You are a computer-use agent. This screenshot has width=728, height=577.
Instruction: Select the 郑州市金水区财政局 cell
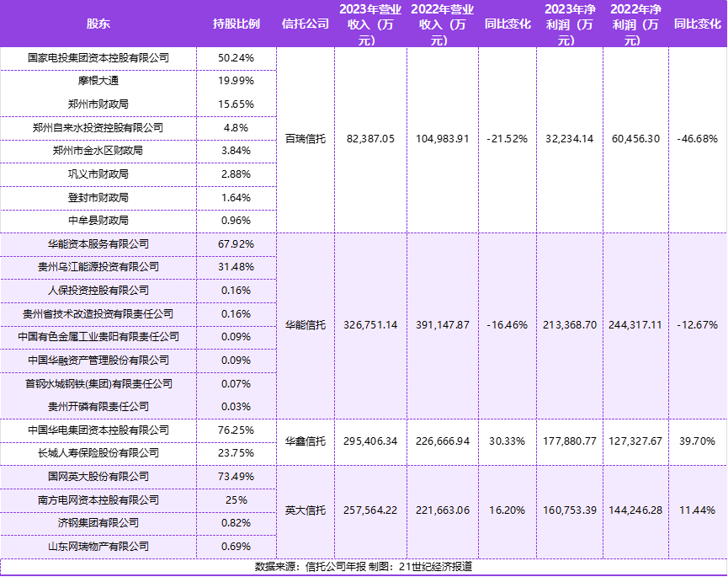pyautogui.click(x=98, y=151)
